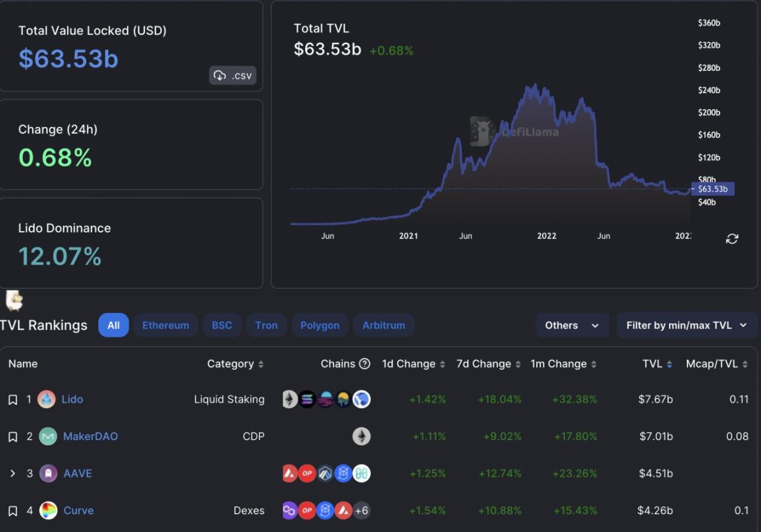This screenshot has width=761, height=532.
Task: Click the Ethereum chain icon in MakerDAO row
Action: click(361, 436)
